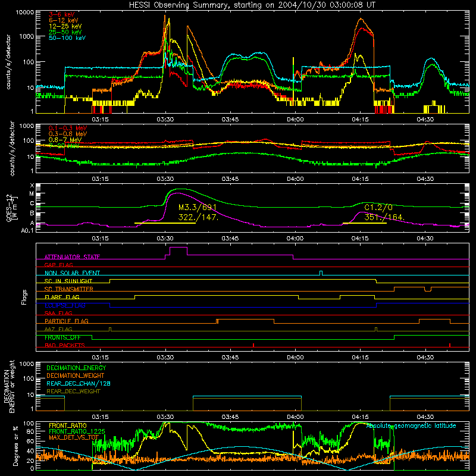The width and height of the screenshot is (476, 476).
Task: Select the orange 6-12 keV legend label
Action: tap(64, 20)
